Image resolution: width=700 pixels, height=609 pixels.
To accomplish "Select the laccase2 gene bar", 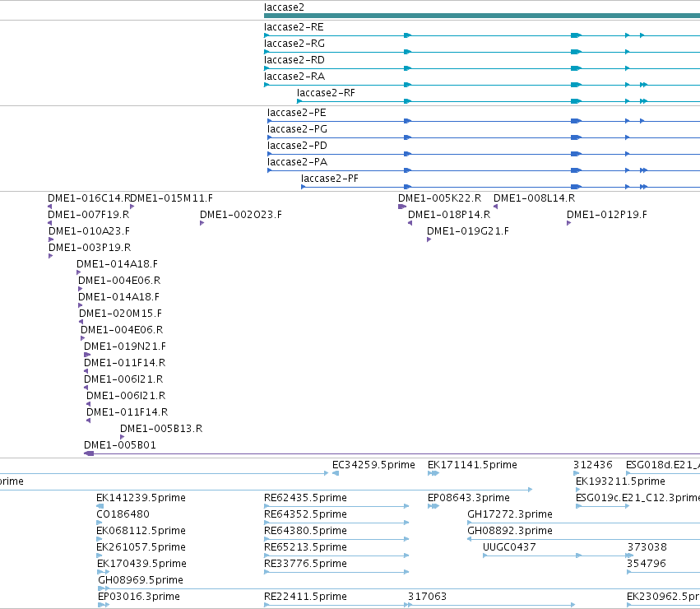I will click(482, 16).
